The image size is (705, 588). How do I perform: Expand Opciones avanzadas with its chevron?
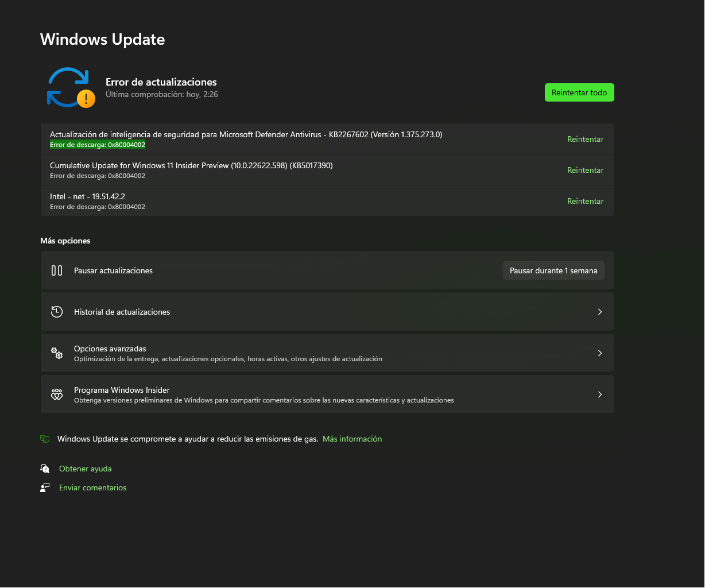600,353
